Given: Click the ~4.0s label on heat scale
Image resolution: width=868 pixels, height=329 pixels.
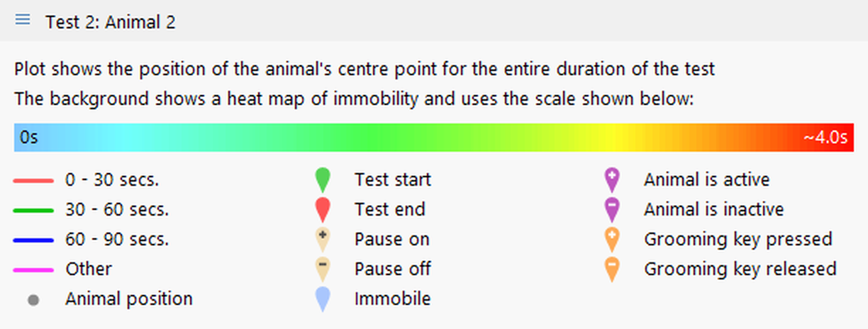Looking at the screenshot, I should [x=825, y=138].
